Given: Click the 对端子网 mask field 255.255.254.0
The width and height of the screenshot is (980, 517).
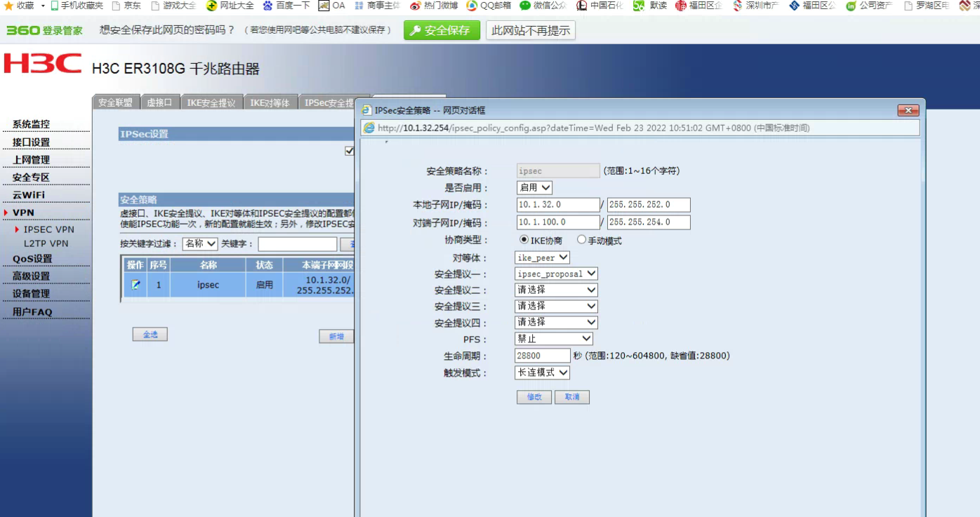Looking at the screenshot, I should (x=649, y=222).
